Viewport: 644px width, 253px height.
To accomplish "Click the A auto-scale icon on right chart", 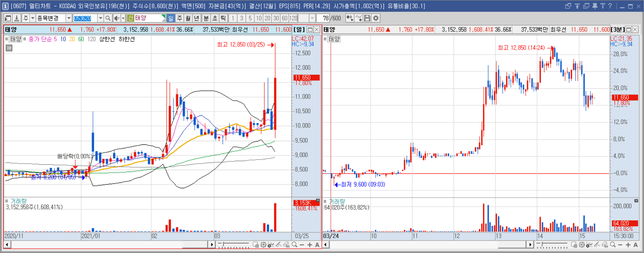I will (636, 245).
